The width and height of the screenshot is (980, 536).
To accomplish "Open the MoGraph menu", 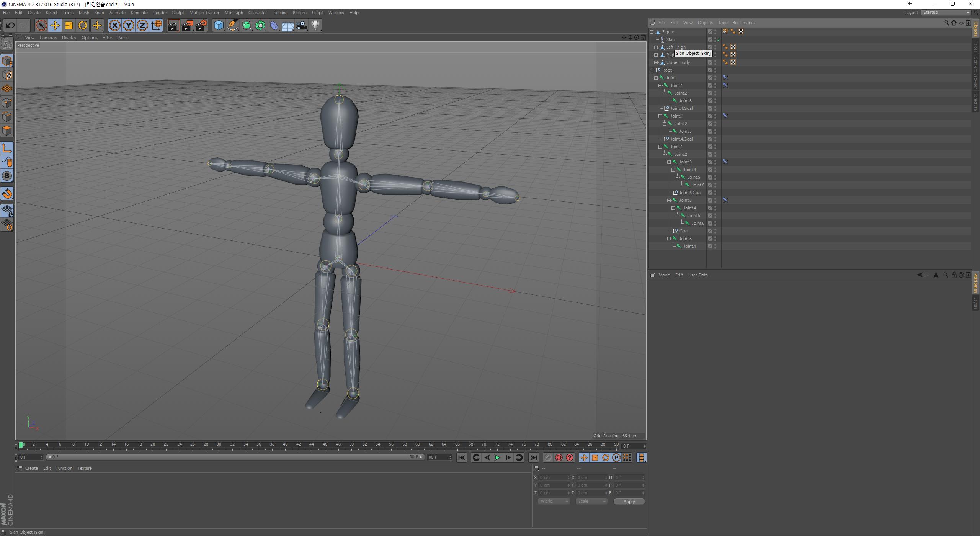I will pyautogui.click(x=234, y=13).
